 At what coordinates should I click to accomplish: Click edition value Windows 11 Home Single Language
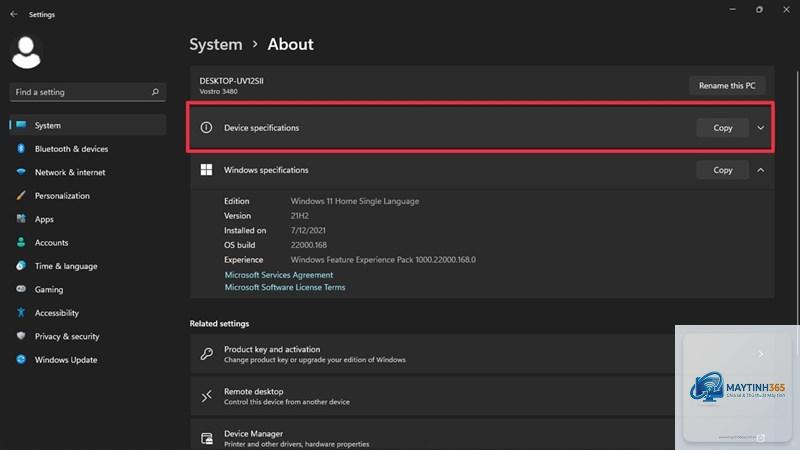click(355, 201)
